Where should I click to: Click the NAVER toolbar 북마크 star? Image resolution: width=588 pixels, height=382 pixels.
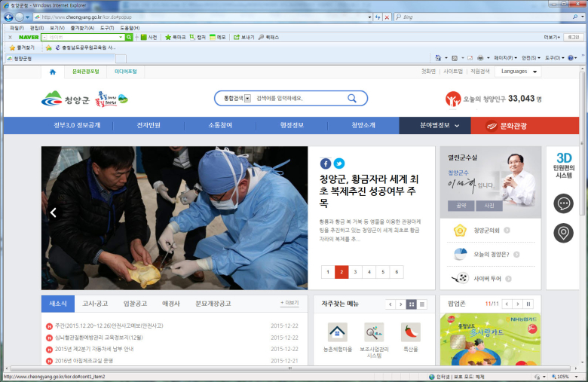tap(168, 37)
